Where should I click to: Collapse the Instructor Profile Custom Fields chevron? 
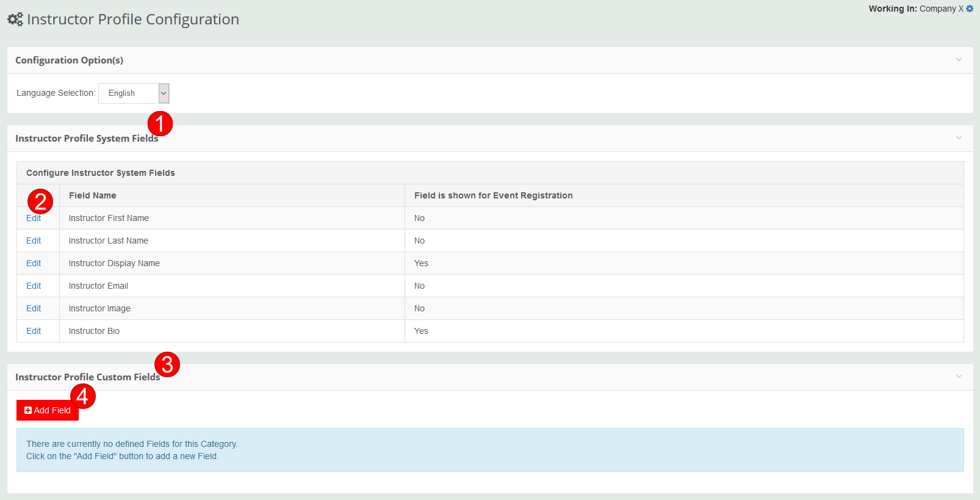pos(959,377)
